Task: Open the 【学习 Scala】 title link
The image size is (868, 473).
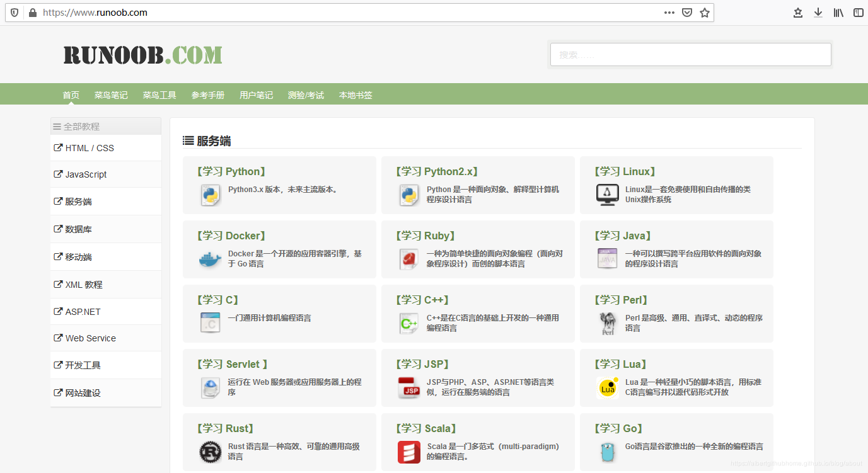Action: pyautogui.click(x=426, y=428)
